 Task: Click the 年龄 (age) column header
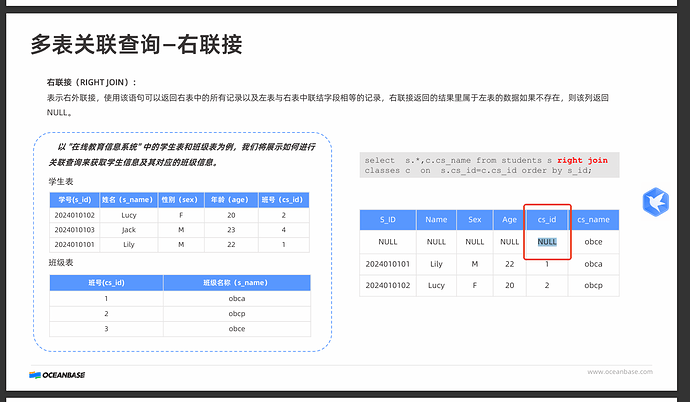231,200
